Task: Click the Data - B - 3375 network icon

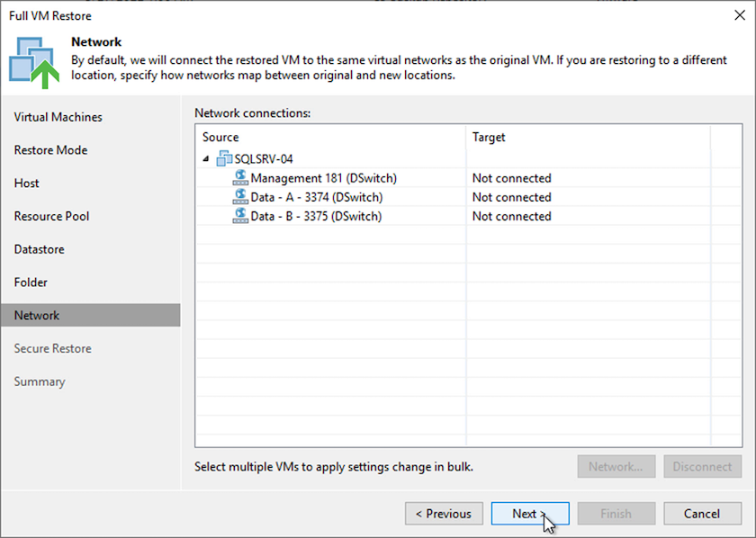Action: click(x=240, y=216)
